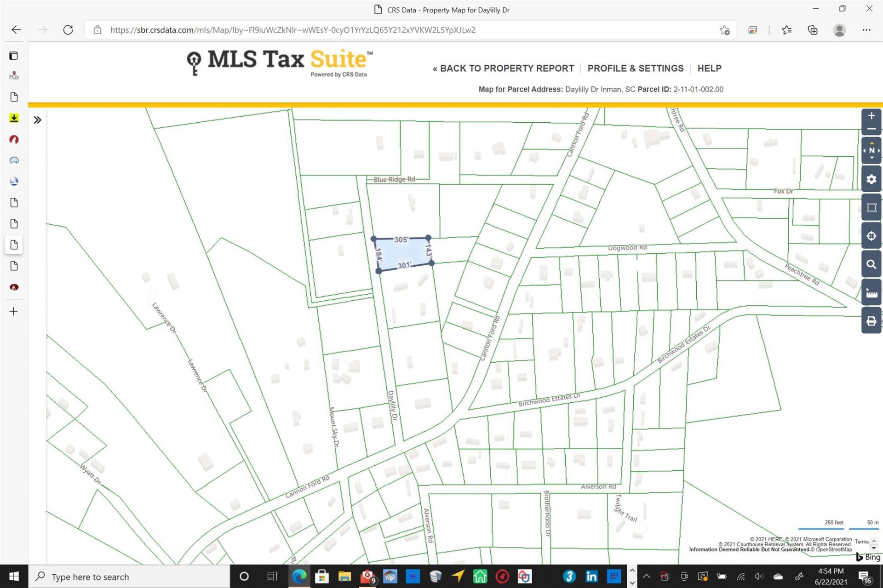
Task: Open the Help menu item
Action: (x=709, y=69)
